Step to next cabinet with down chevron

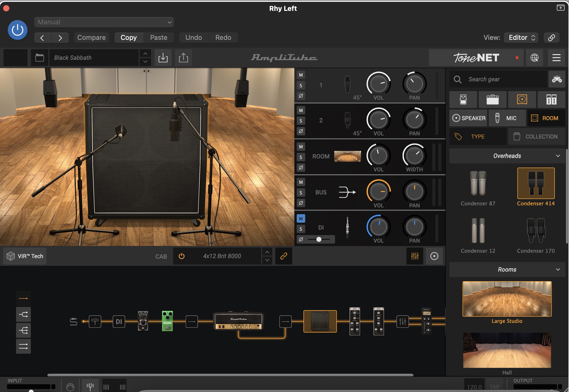point(267,260)
